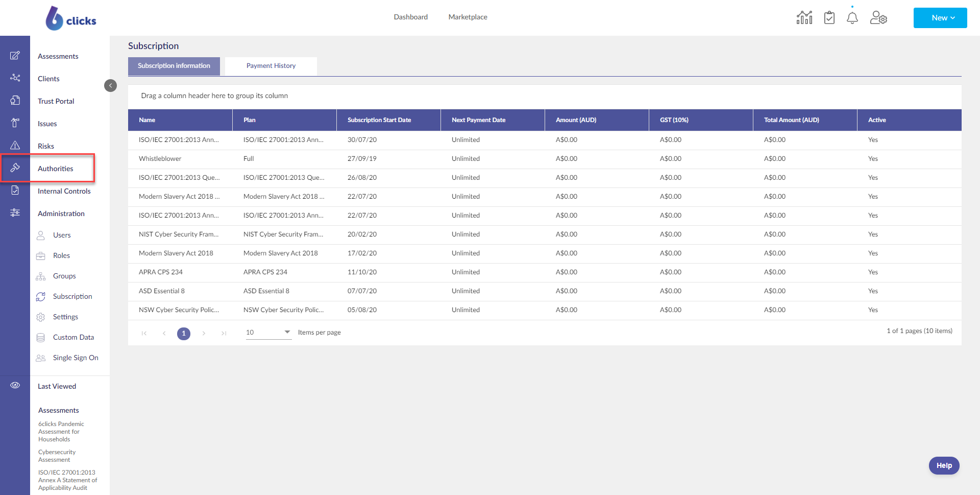Open Internal Controls in the side menu

click(64, 191)
